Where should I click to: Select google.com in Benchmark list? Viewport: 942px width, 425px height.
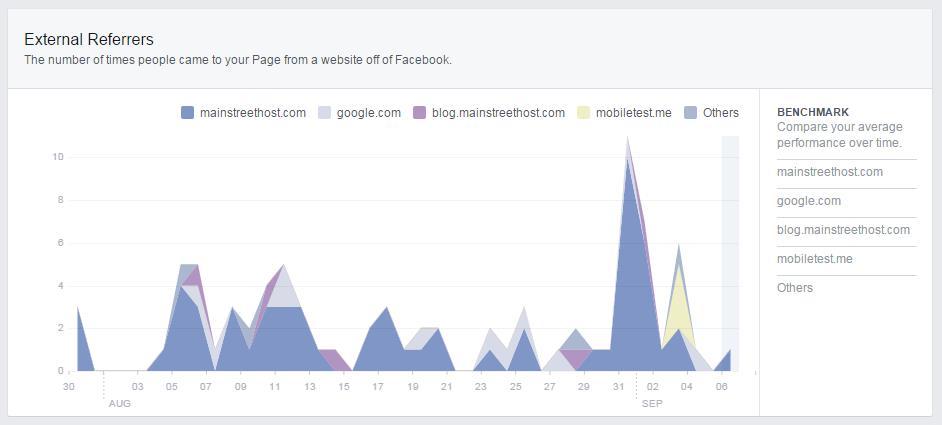808,201
